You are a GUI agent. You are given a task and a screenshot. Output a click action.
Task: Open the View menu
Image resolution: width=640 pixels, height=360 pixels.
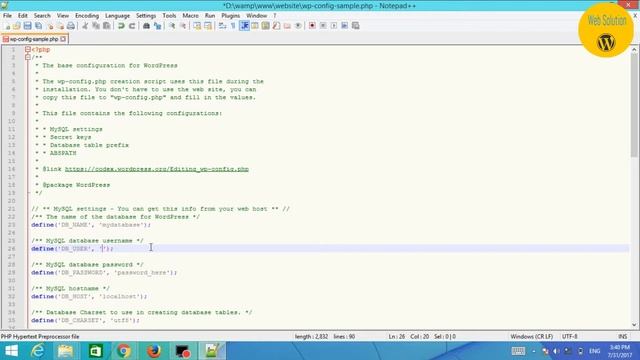pos(62,16)
